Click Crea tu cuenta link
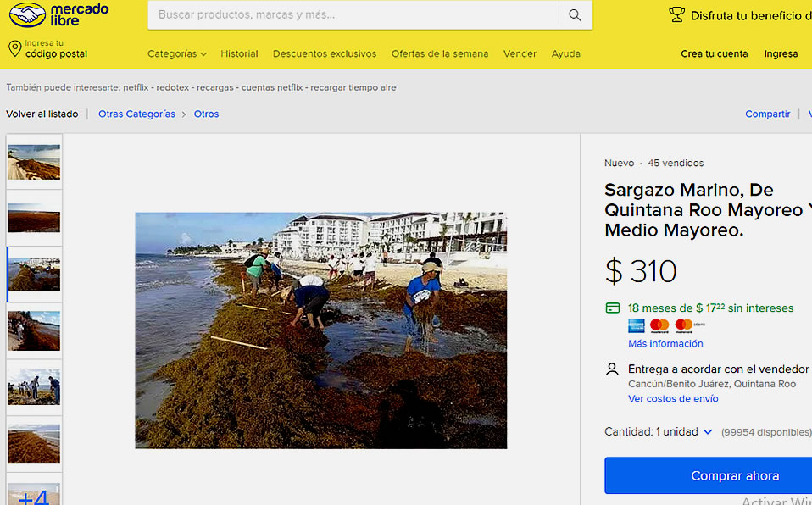Image resolution: width=812 pixels, height=505 pixels. point(715,54)
